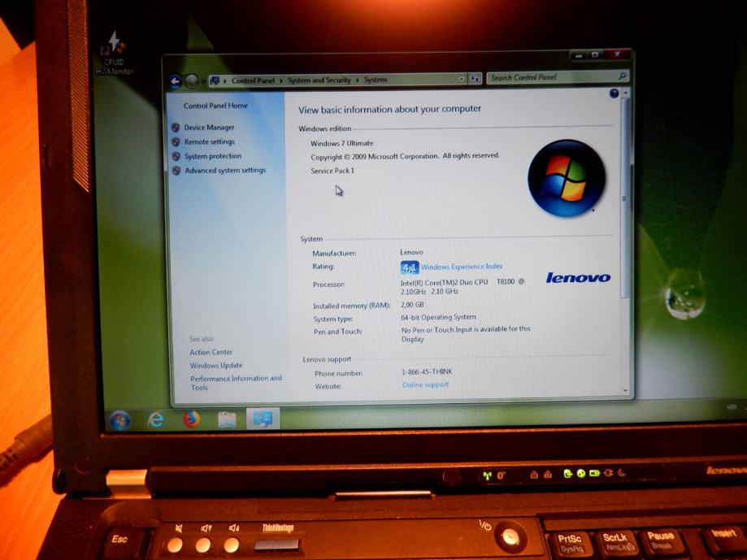Open Control Panel Home link

(x=215, y=106)
